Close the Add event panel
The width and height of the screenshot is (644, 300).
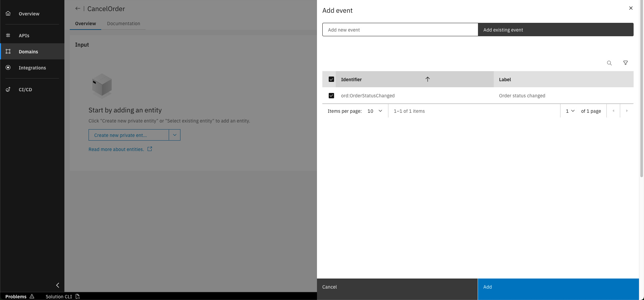point(631,8)
